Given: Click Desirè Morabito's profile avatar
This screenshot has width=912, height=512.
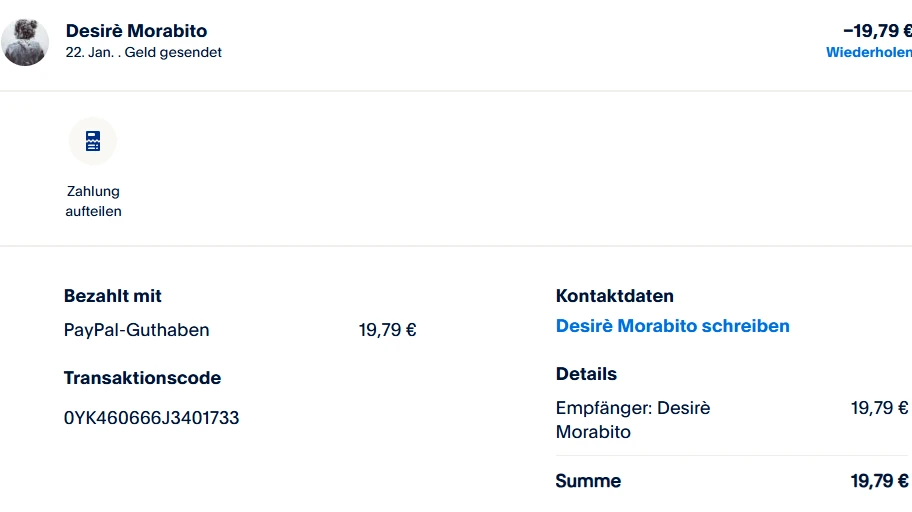Looking at the screenshot, I should point(25,43).
